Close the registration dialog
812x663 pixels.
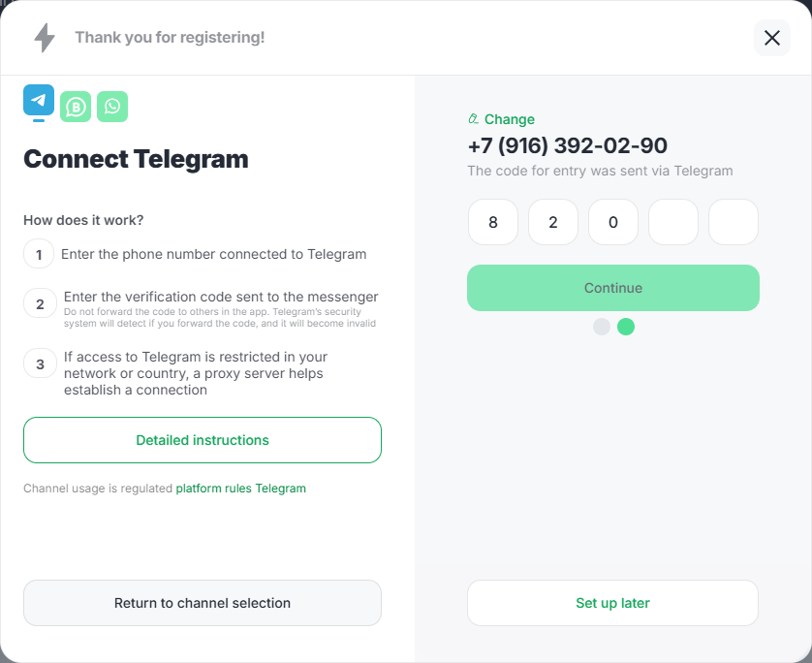click(x=771, y=38)
